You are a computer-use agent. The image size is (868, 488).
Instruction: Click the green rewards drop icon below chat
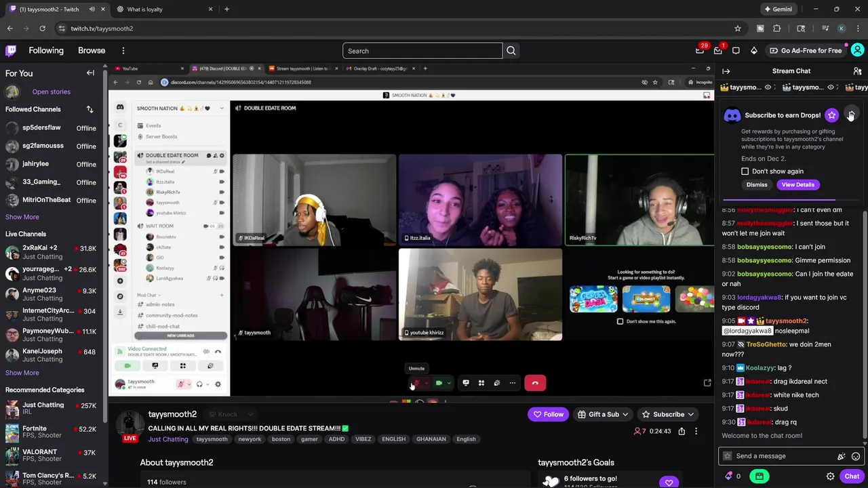(759, 476)
